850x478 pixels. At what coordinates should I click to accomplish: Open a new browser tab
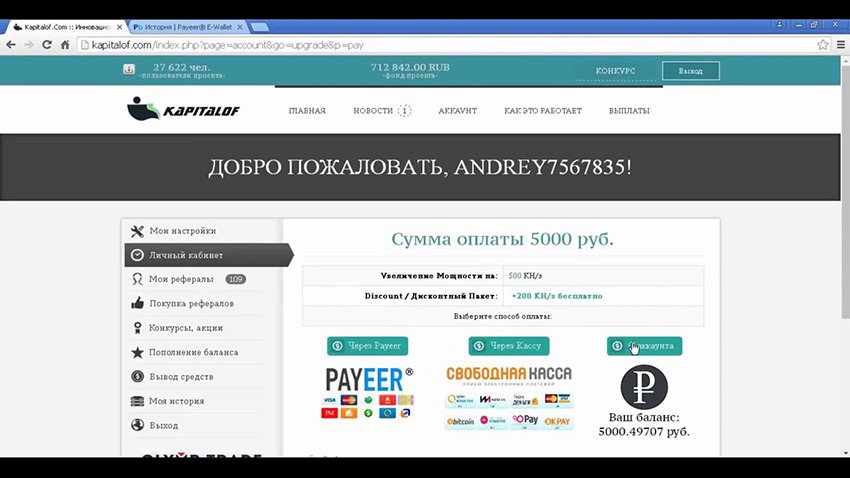click(x=260, y=27)
